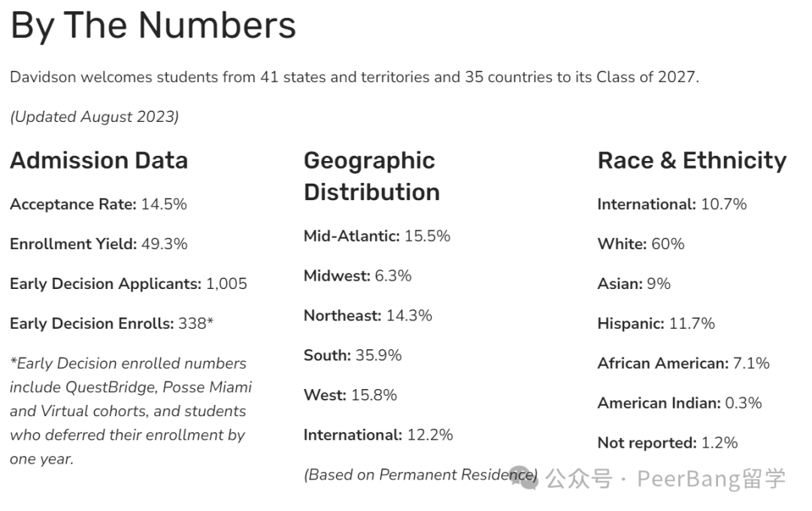812x511 pixels.
Task: Click the Mid-Atlantic 15.5% entry
Action: click(x=377, y=236)
